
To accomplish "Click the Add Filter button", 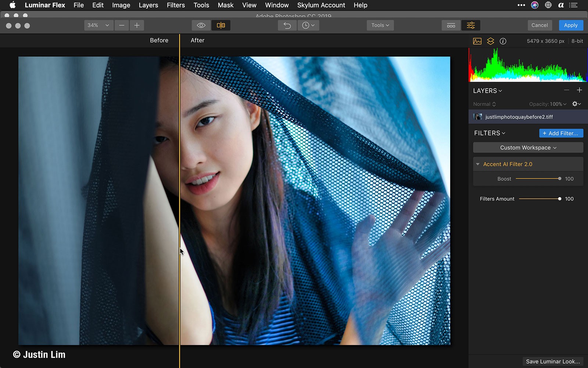I will pyautogui.click(x=561, y=133).
